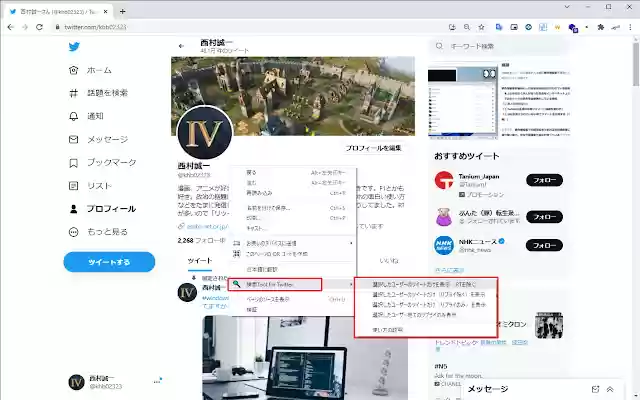Switch to the ツイート tab
Screen dimensions: 640x400
click(200, 261)
